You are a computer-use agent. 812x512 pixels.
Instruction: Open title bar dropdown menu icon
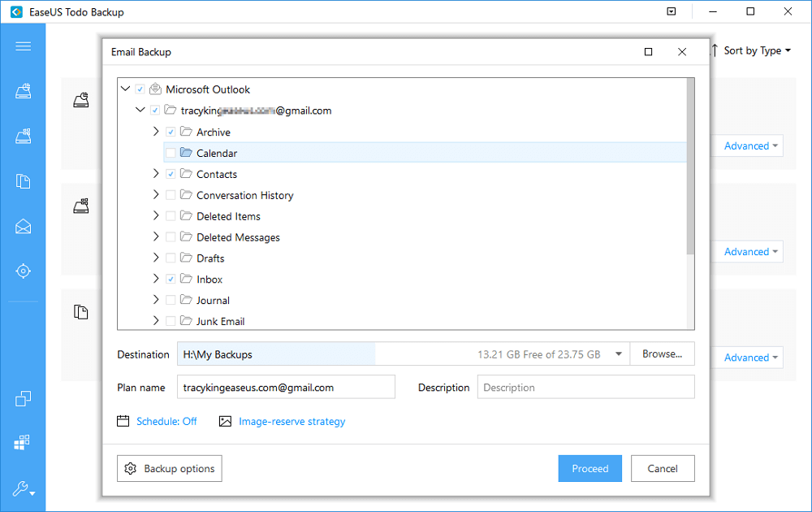point(672,11)
